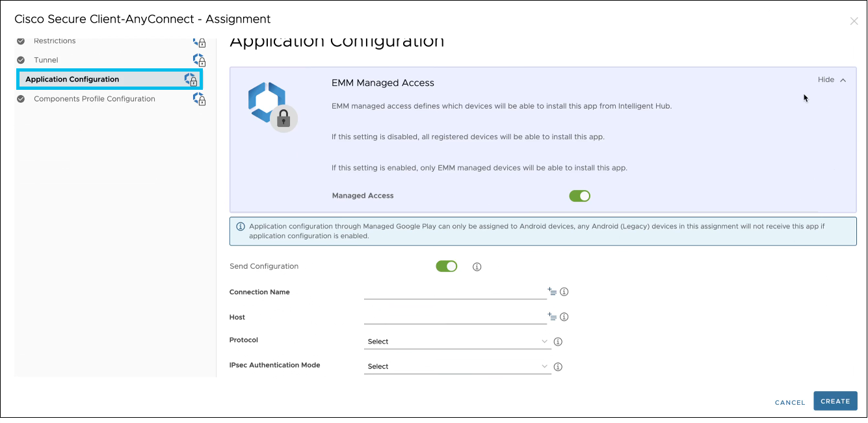Open the IPsec Authentication Mode dropdown
This screenshot has height=423, width=868.
coord(458,366)
